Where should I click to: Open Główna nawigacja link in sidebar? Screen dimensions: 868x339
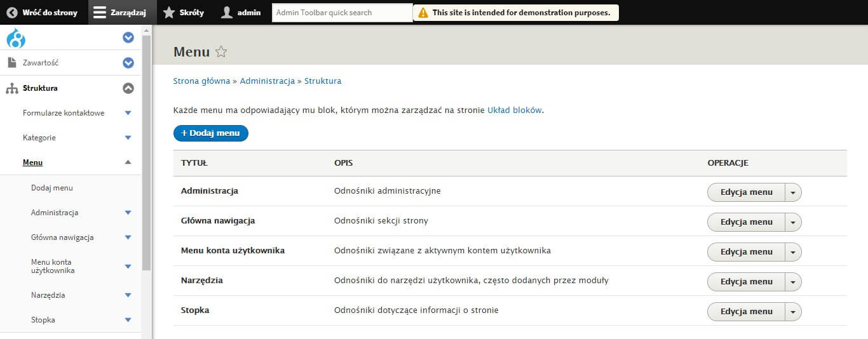pyautogui.click(x=62, y=237)
